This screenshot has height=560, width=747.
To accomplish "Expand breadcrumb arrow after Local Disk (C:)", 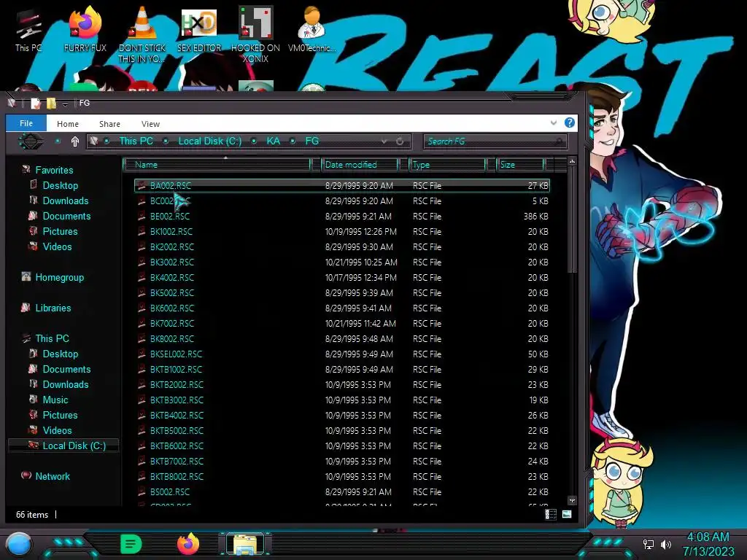I will [x=254, y=141].
